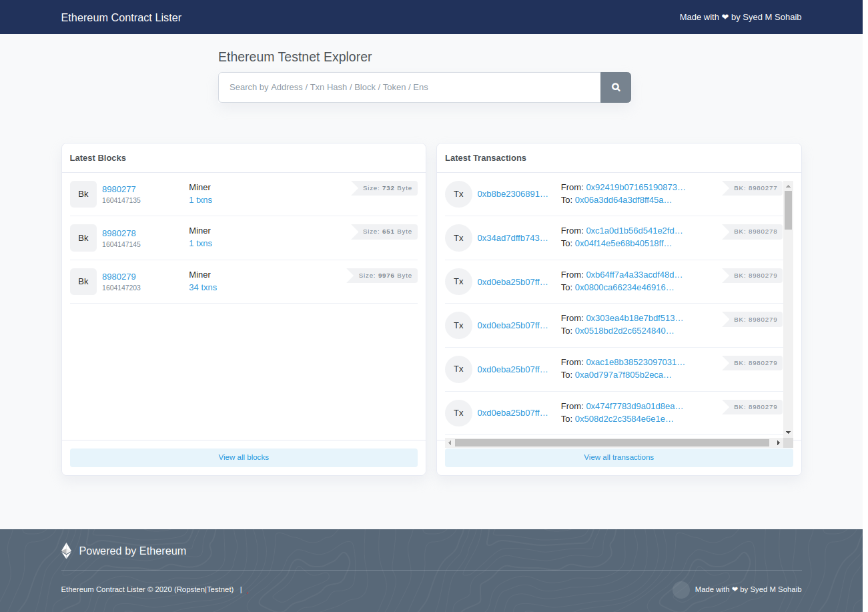The height and width of the screenshot is (612, 868).
Task: Open transaction hash 0x34ad7dffb743…
Action: click(x=512, y=238)
